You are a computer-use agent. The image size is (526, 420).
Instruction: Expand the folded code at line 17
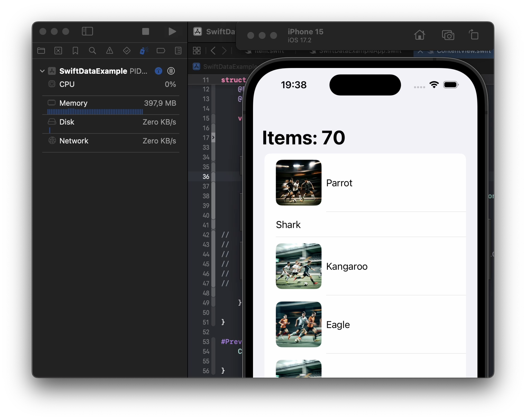click(213, 138)
